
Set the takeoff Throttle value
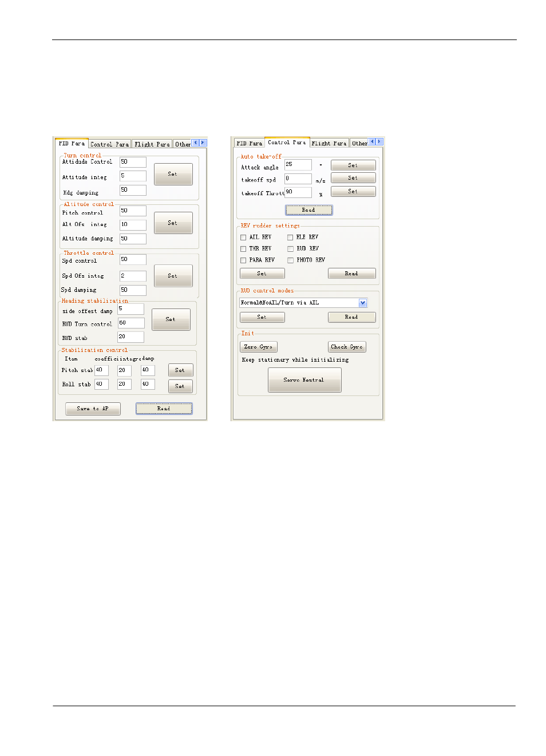pos(353,191)
